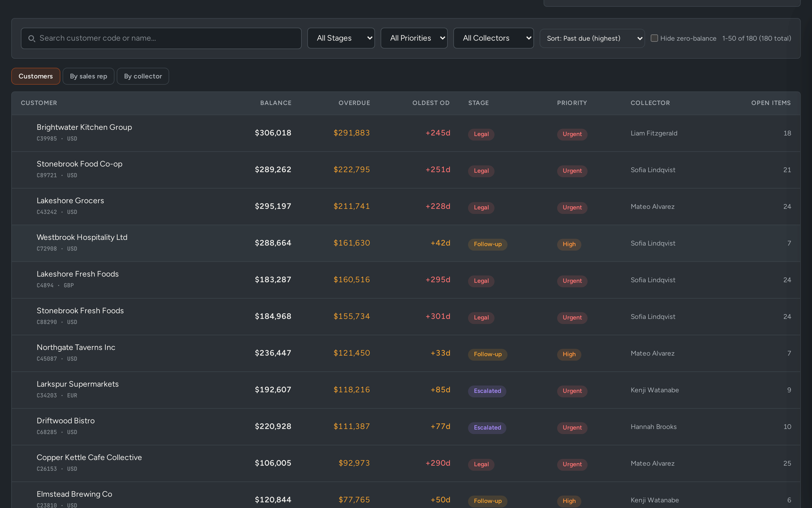The height and width of the screenshot is (508, 812).
Task: Enable the Hide zero-balance checkbox
Action: tap(654, 38)
